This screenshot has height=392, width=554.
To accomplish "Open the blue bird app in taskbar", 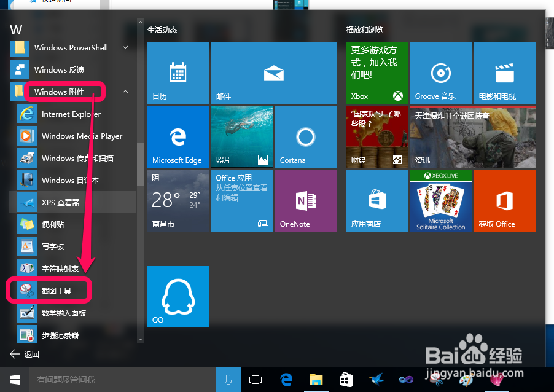I will [x=376, y=380].
